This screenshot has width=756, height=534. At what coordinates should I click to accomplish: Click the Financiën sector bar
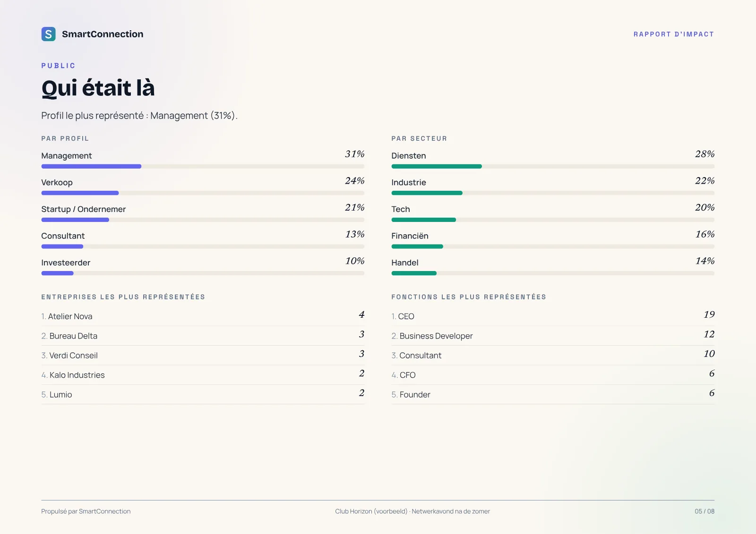click(553, 246)
